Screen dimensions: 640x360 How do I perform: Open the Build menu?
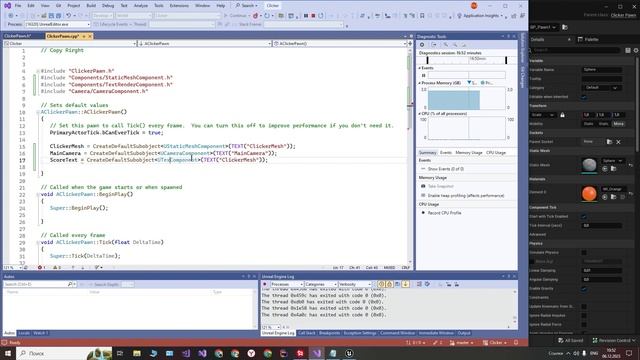tap(91, 6)
